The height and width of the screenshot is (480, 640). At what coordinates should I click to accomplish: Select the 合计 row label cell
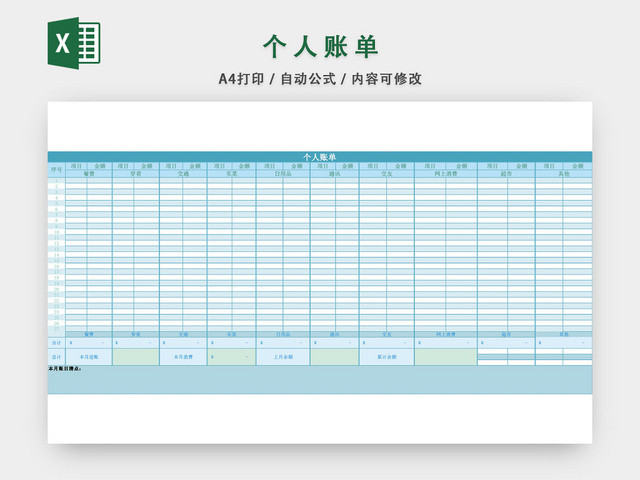(56, 342)
